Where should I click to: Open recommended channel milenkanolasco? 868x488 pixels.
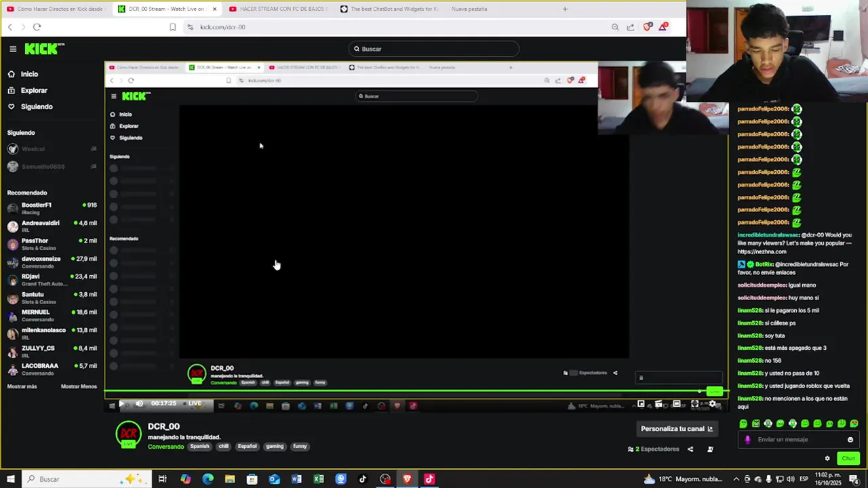coord(52,333)
